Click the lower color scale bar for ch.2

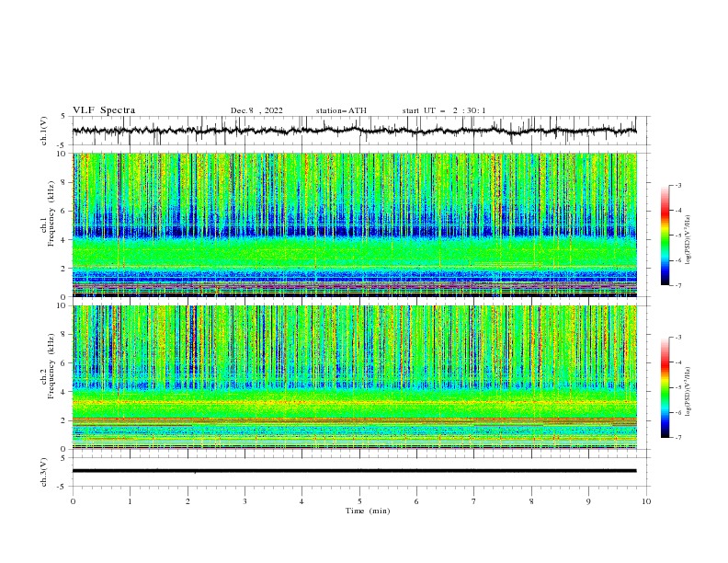click(x=665, y=387)
